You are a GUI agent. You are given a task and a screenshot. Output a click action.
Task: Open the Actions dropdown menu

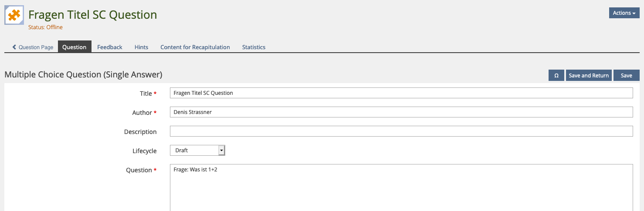[x=624, y=13]
